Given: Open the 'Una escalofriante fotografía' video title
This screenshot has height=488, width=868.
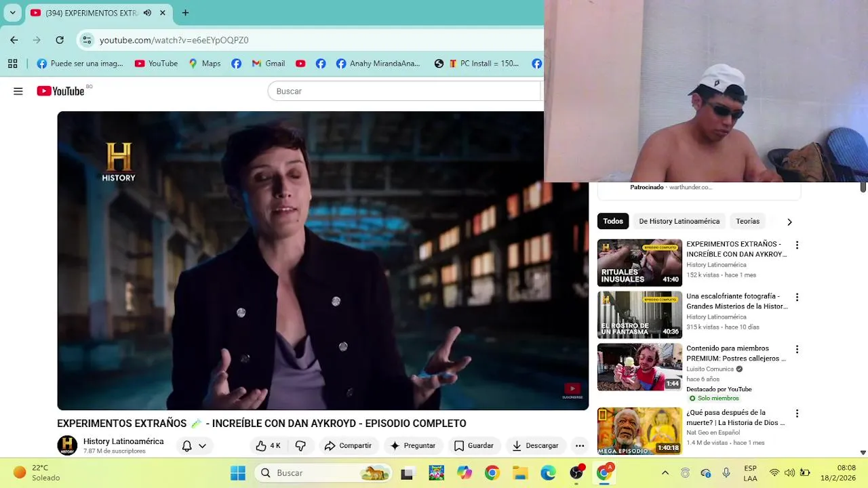Looking at the screenshot, I should (737, 301).
